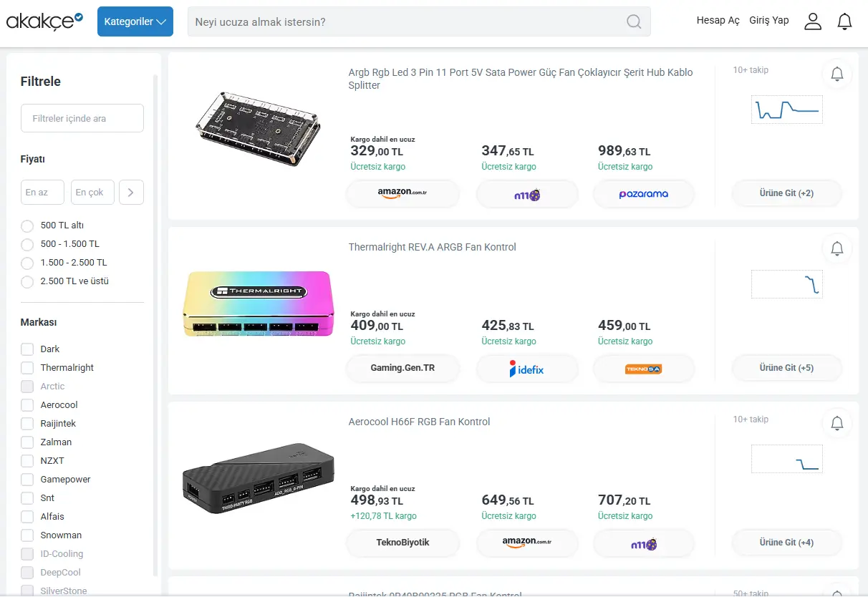Screen dimensions: 868x597
Task: Click Giriş Yap link
Action: 769,21
